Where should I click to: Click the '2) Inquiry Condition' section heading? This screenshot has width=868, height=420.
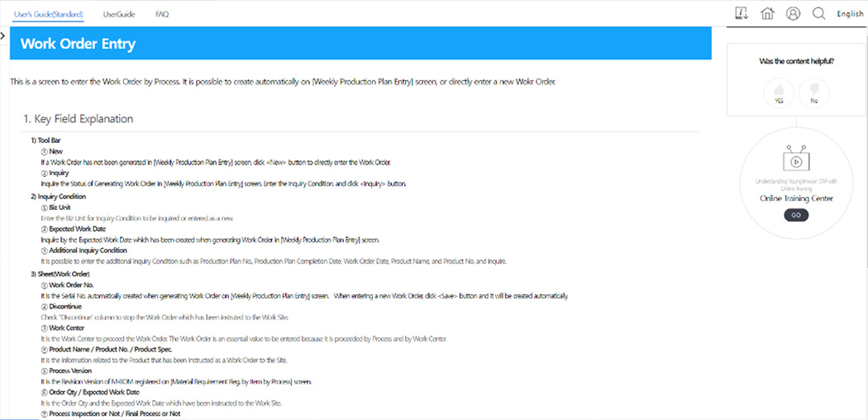click(58, 196)
